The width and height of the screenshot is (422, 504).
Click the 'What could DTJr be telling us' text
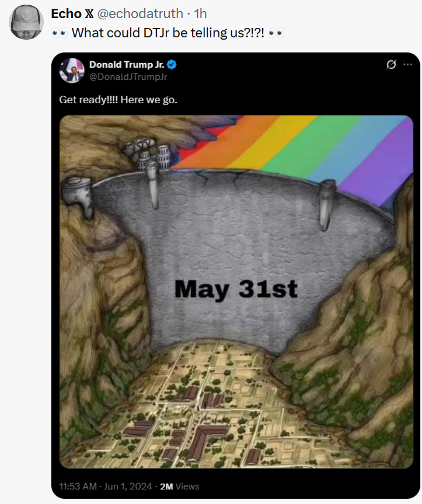point(168,33)
